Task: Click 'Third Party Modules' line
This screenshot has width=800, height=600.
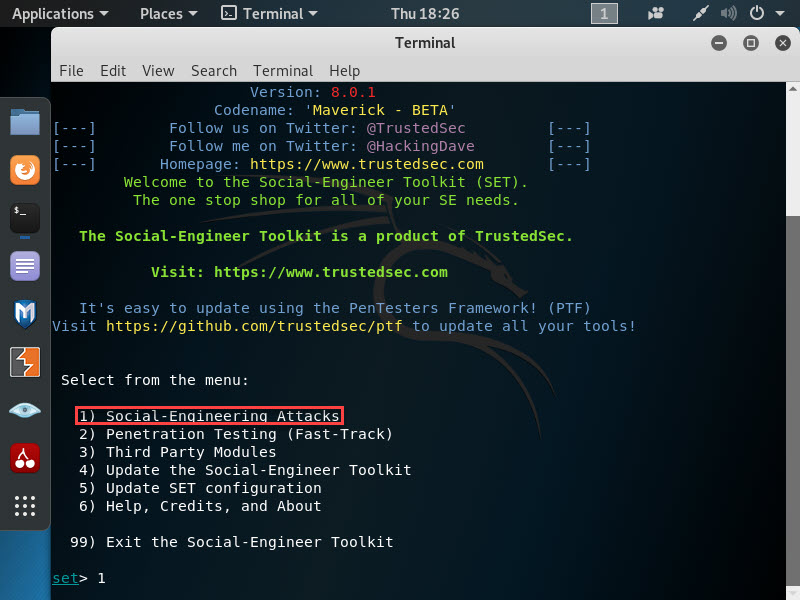Action: [178, 452]
